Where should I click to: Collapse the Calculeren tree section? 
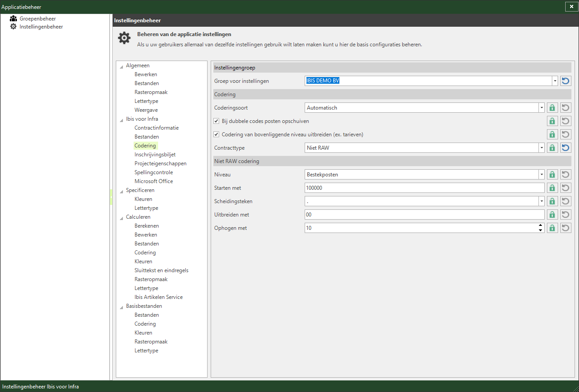[122, 217]
